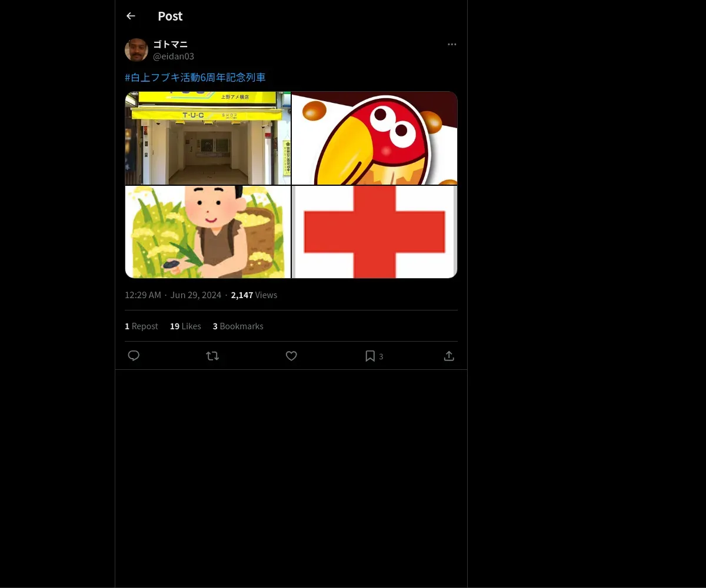706x588 pixels.
Task: Open the red cross image
Action: pyautogui.click(x=375, y=232)
